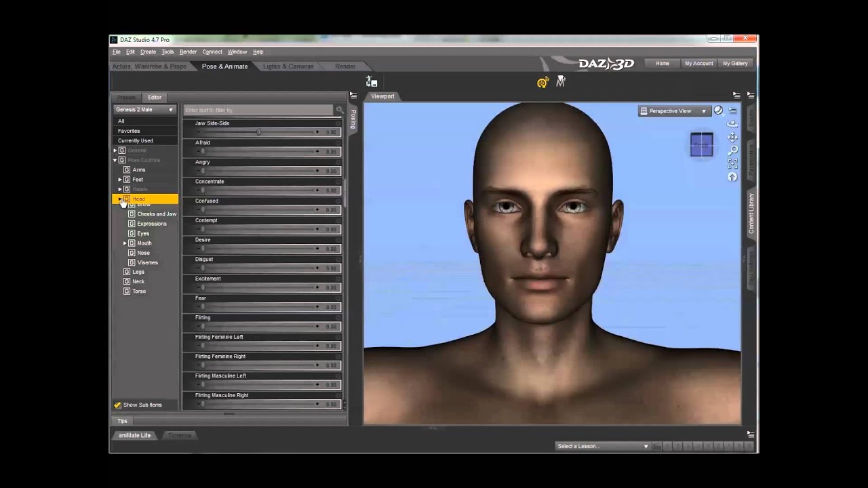
Task: Toggle the Show Sub Items checkbox
Action: (117, 405)
